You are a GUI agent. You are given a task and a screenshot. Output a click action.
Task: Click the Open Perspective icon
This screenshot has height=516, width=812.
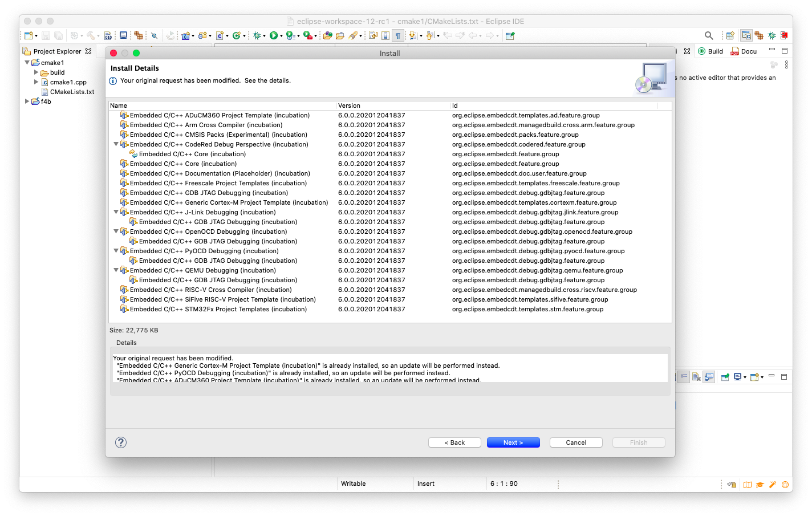point(730,35)
